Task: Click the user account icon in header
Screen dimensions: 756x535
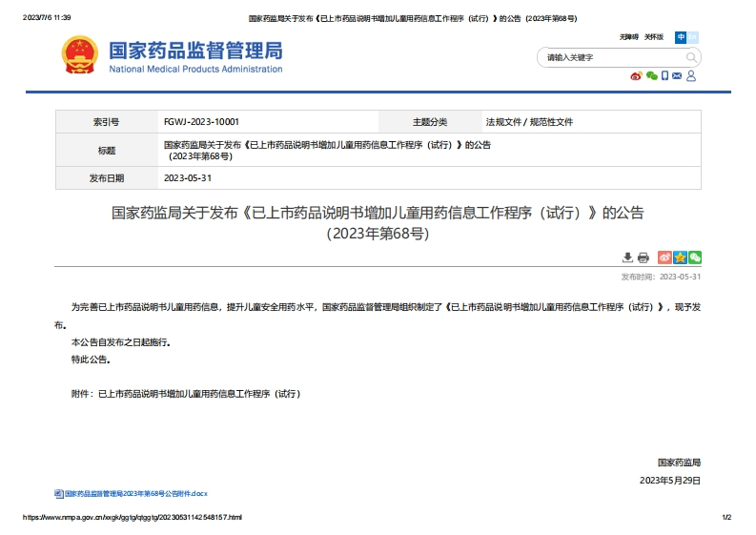Action: click(691, 75)
